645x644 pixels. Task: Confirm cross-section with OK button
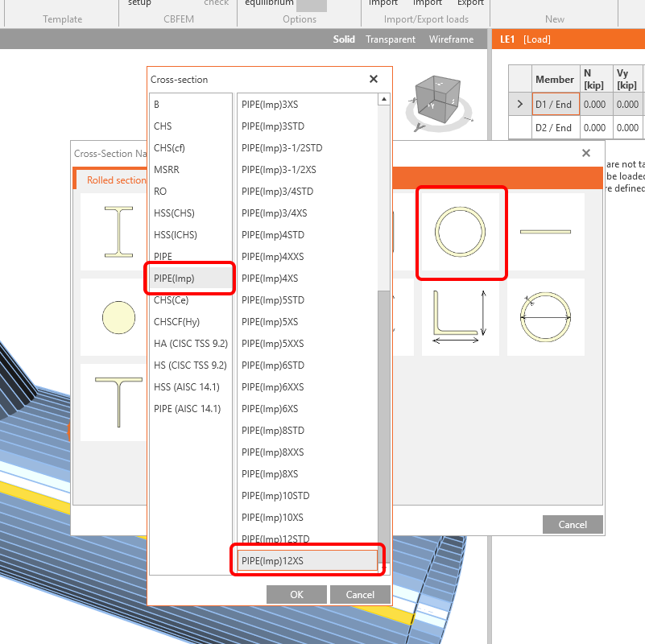[x=296, y=595]
